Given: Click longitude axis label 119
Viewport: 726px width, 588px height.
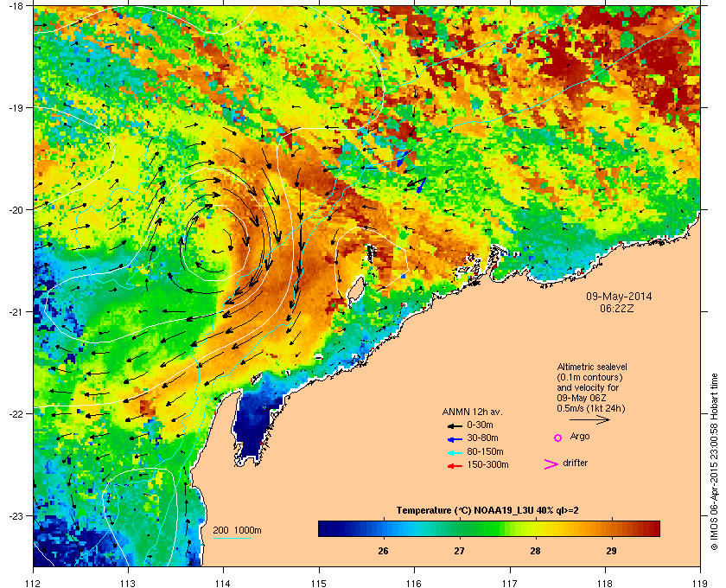Looking at the screenshot, I should tap(700, 583).
